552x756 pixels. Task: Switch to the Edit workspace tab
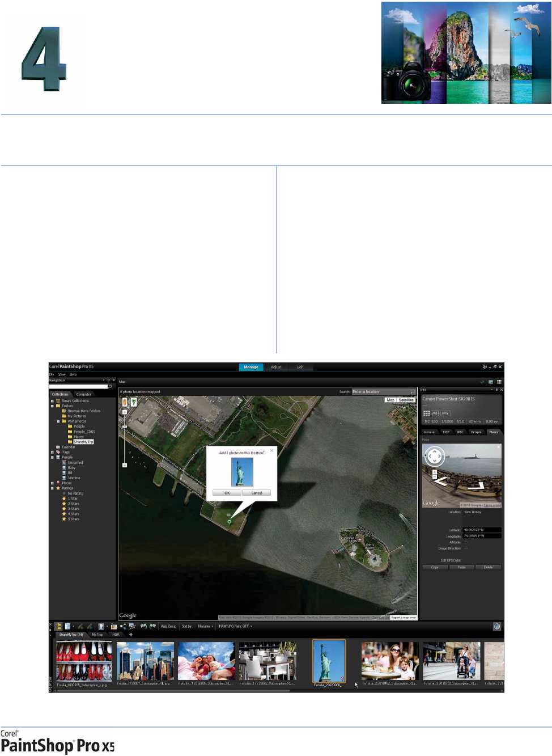(300, 367)
